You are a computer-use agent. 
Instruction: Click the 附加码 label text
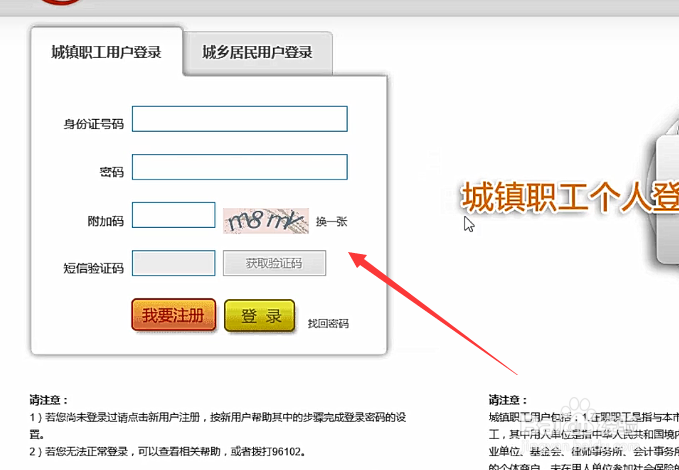click(x=106, y=221)
